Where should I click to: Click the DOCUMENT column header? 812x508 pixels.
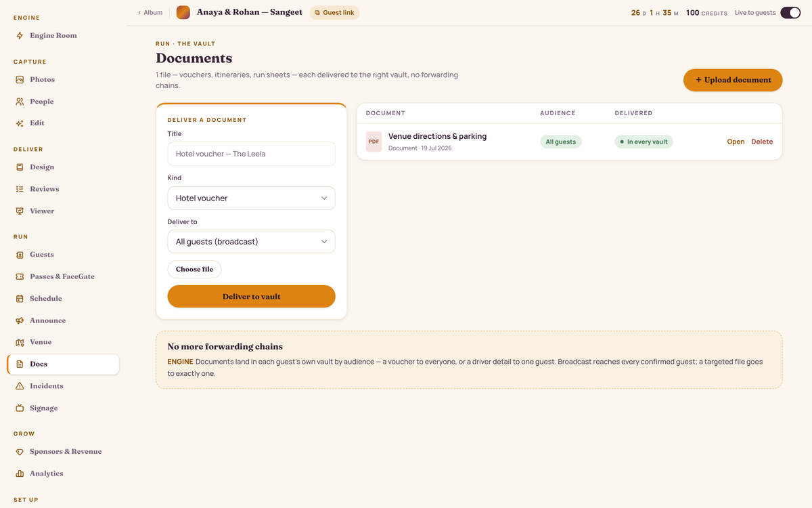(x=386, y=113)
